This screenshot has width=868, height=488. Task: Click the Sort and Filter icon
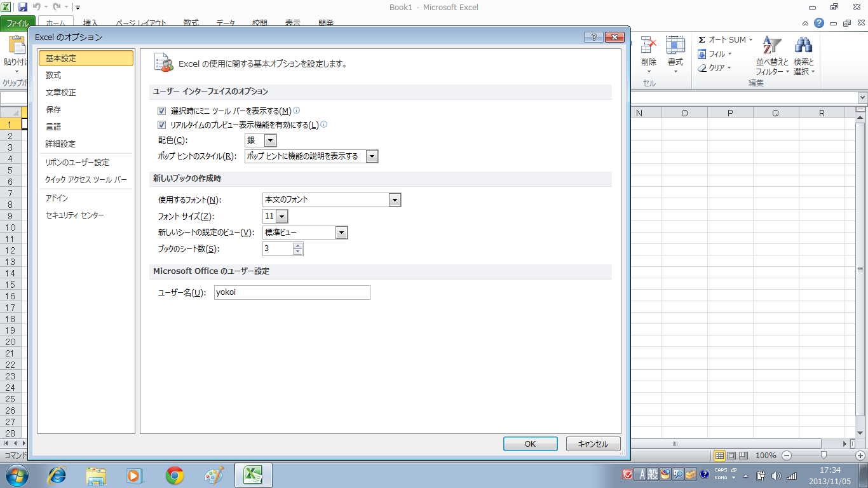[x=771, y=46]
